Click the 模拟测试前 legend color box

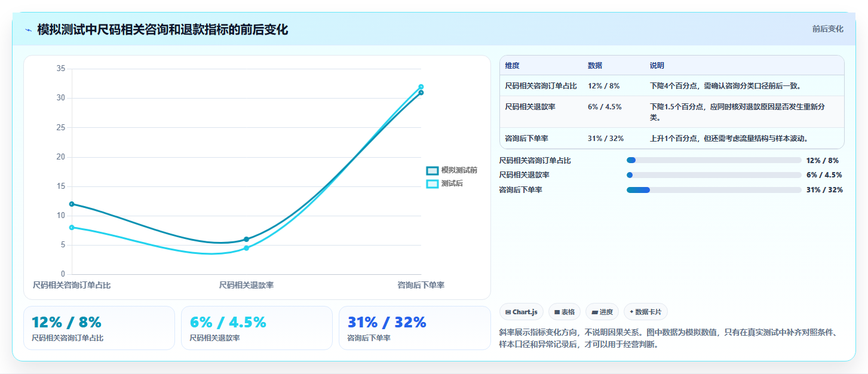432,170
